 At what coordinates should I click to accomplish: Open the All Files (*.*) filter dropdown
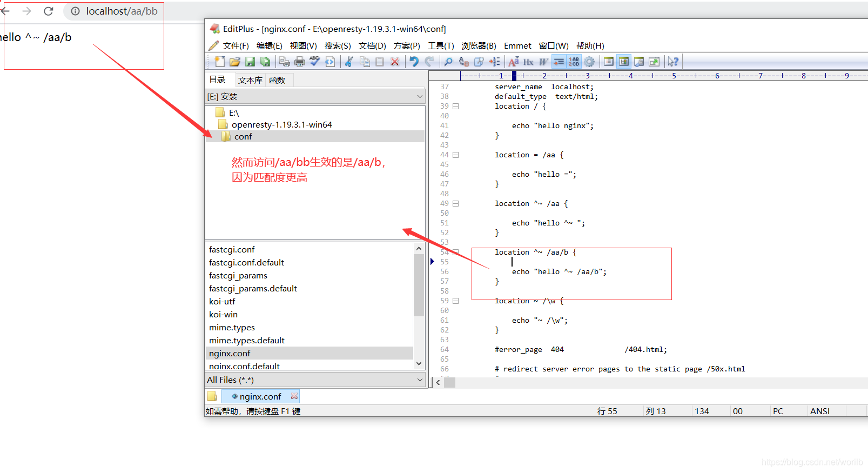pos(315,380)
